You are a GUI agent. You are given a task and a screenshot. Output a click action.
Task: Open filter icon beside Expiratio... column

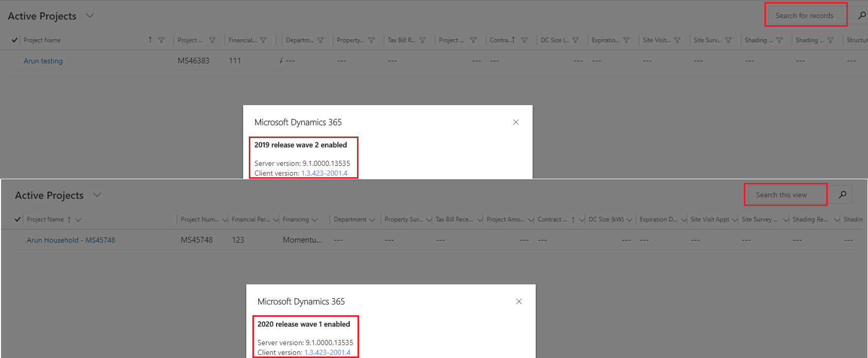click(626, 40)
